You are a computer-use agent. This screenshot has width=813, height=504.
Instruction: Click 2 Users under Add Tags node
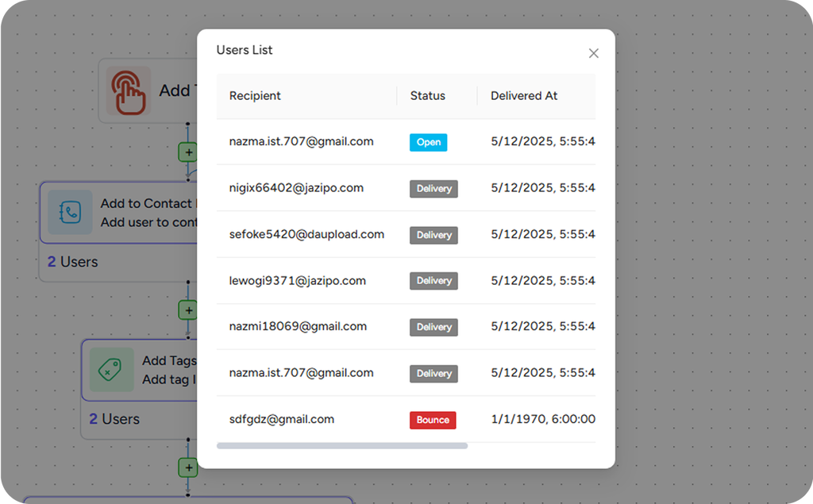[114, 419]
